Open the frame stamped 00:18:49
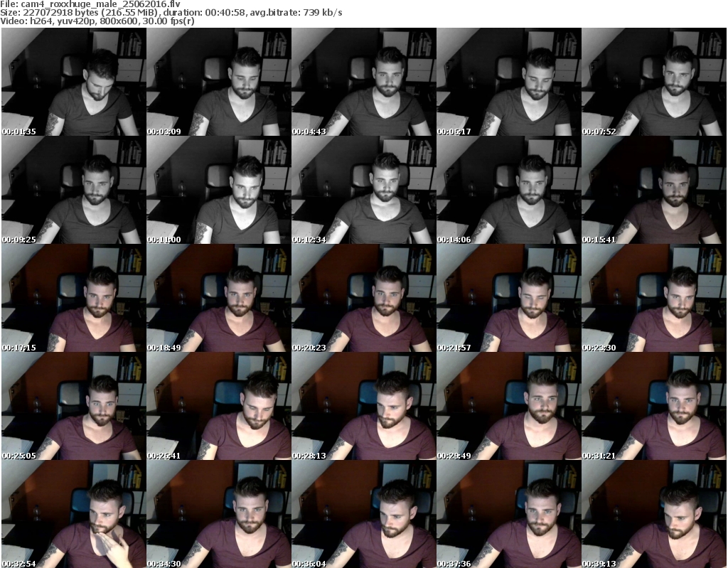Image resolution: width=728 pixels, height=568 pixels. coord(219,298)
